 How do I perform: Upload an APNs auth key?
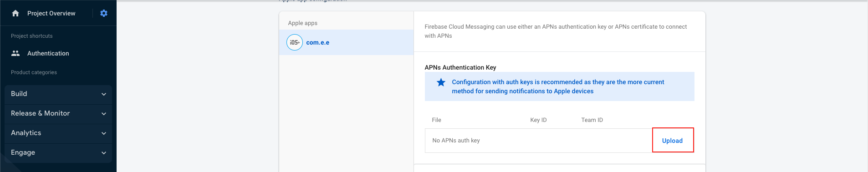[672, 141]
